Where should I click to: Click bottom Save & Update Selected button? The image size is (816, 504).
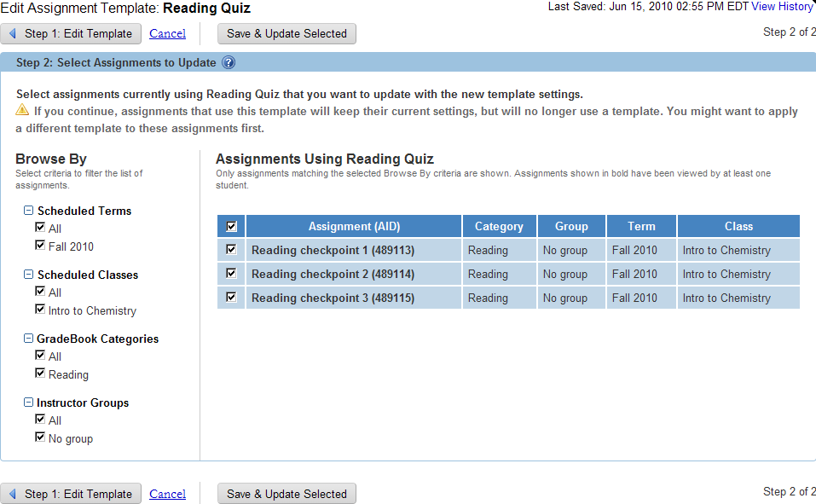pos(286,494)
